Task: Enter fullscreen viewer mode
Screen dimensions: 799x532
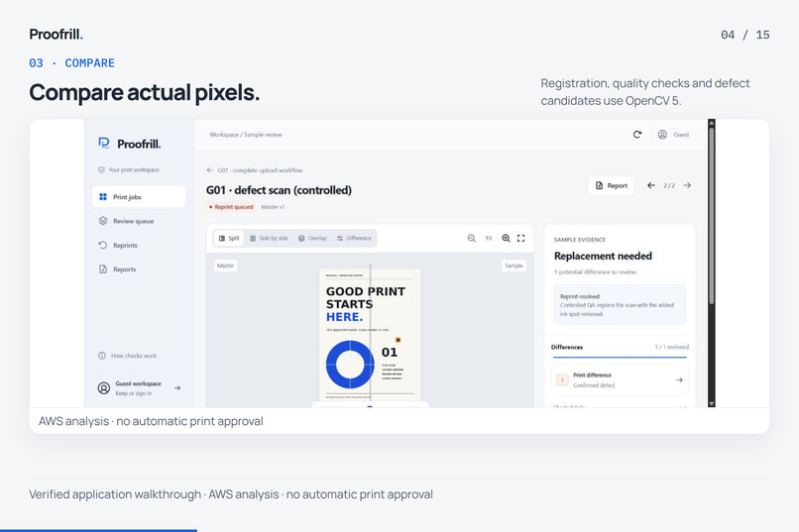Action: pyautogui.click(x=520, y=238)
